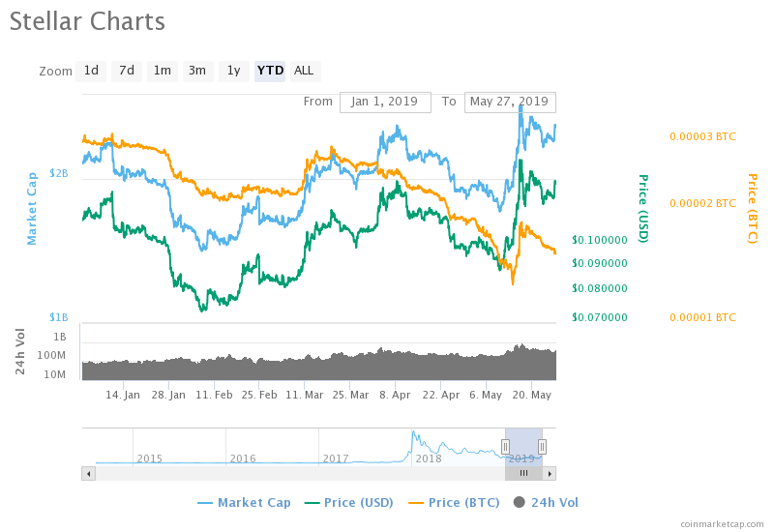774x532 pixels.
Task: Select the 1d zoom range
Action: pos(91,71)
